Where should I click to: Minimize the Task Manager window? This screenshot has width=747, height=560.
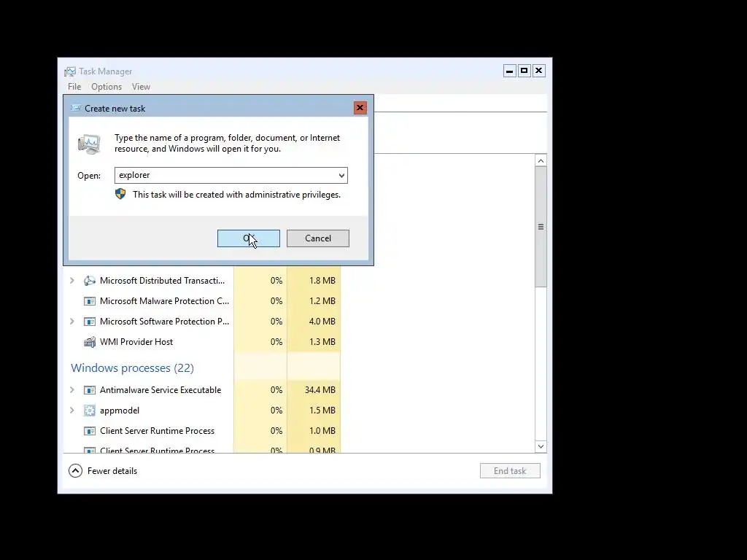510,71
